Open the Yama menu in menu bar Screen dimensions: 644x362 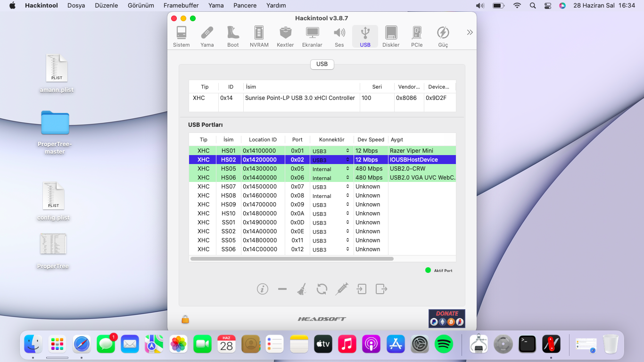tap(216, 6)
